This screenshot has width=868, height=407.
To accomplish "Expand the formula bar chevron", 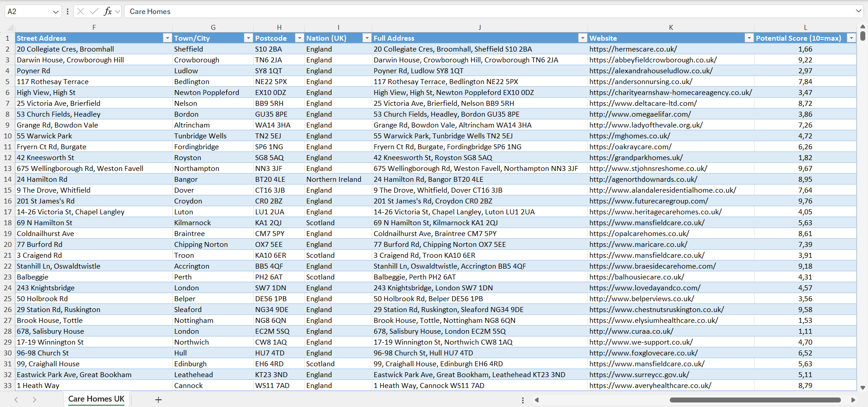I will (858, 11).
